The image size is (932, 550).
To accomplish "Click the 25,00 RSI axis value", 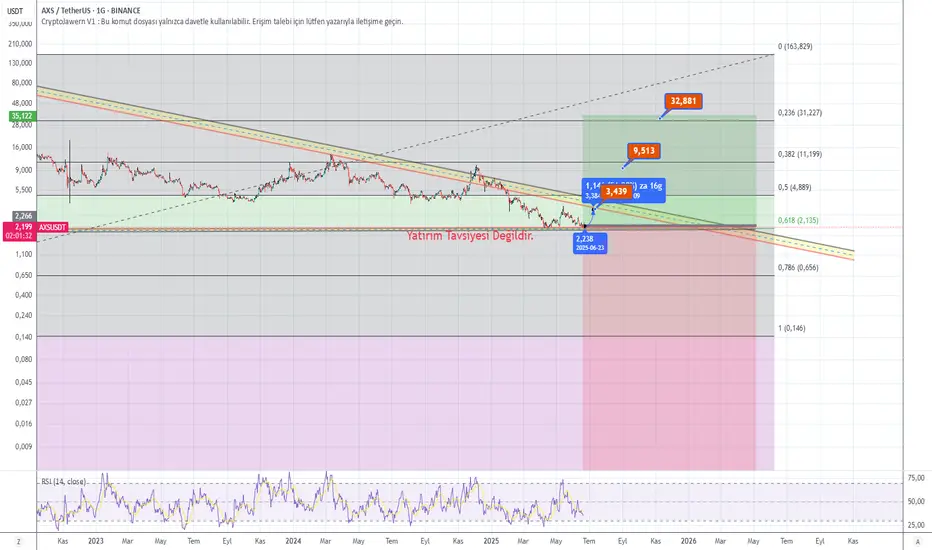I will (916, 525).
